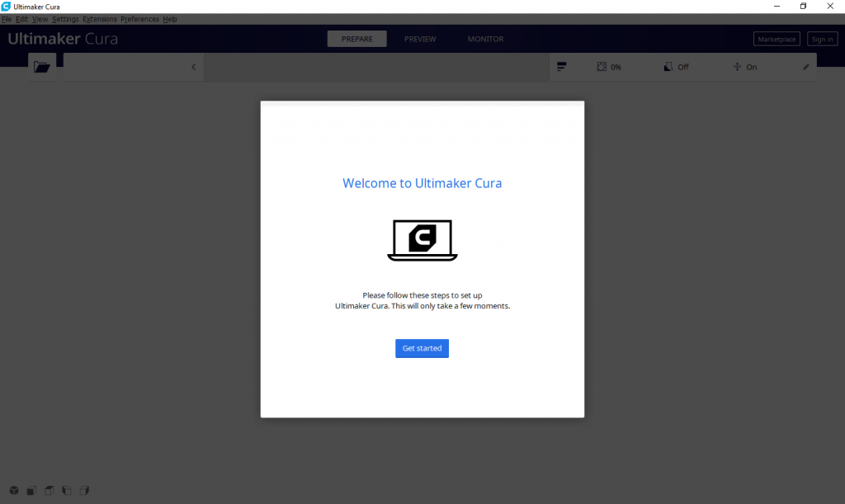Open the Edit menu

click(21, 19)
